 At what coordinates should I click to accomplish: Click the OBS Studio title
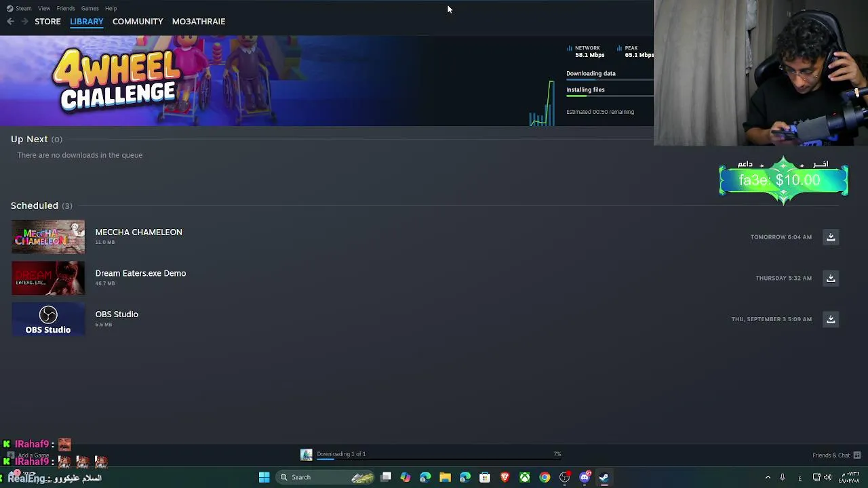117,314
